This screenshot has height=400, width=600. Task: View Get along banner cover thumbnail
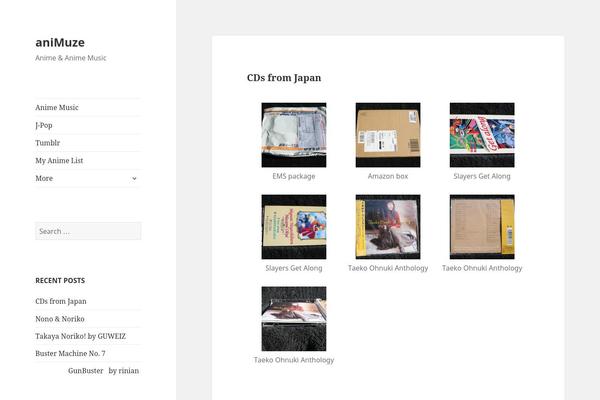[482, 135]
